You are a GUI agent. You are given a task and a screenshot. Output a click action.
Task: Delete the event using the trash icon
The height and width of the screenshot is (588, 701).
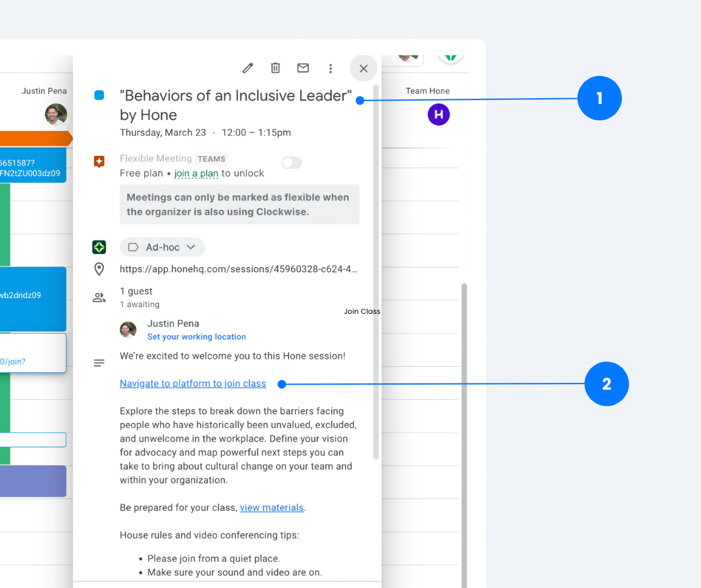[x=276, y=68]
